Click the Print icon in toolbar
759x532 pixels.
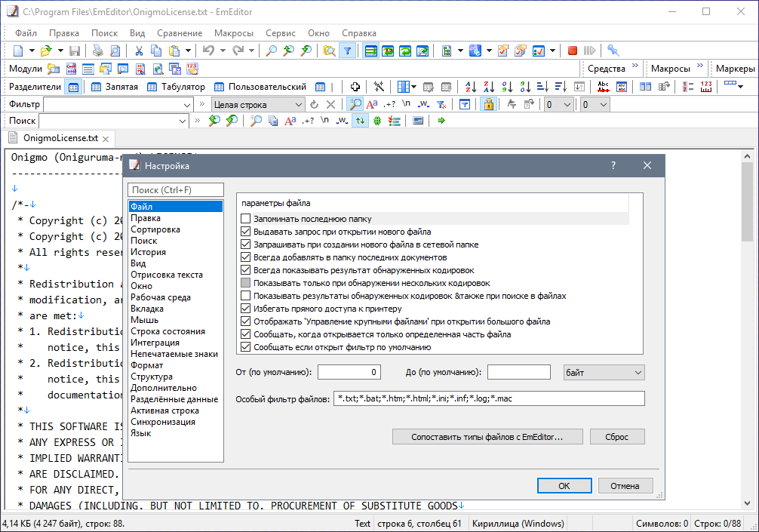(x=97, y=51)
